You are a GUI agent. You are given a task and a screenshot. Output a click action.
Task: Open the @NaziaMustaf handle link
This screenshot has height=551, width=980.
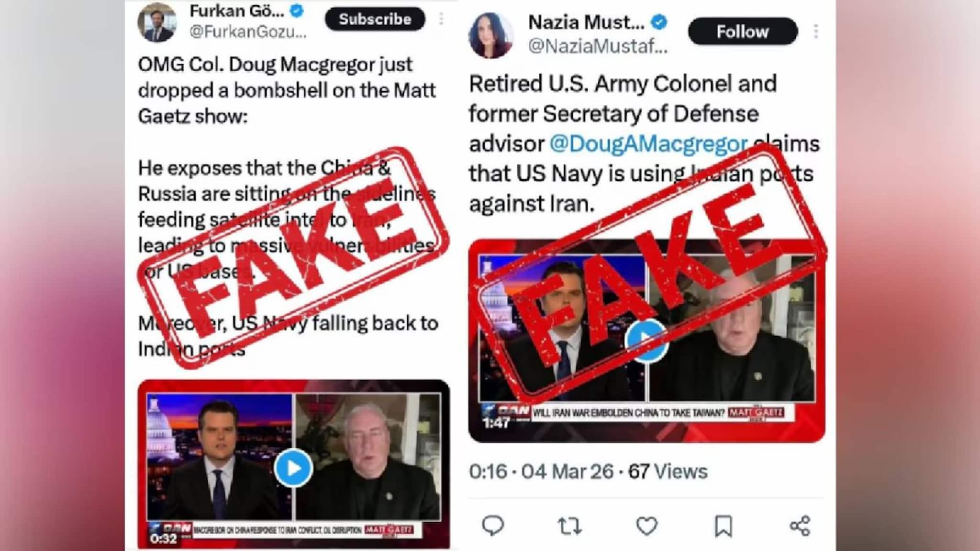coord(598,46)
